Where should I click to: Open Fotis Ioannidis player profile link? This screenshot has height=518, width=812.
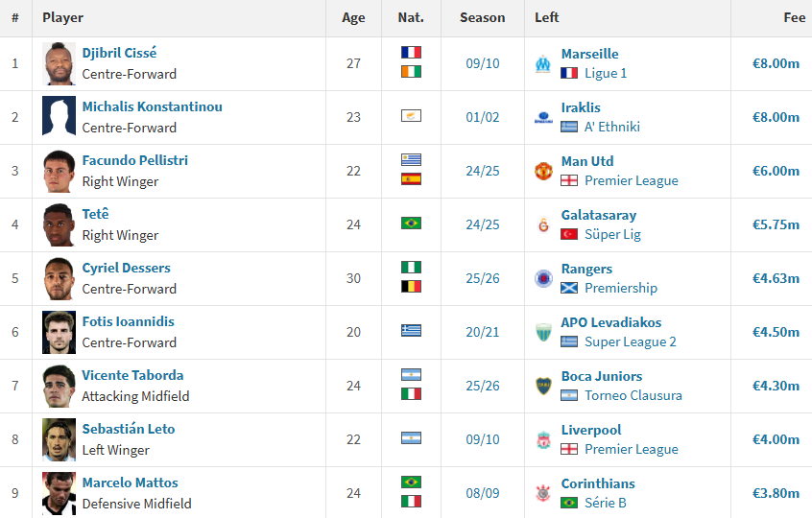click(x=129, y=322)
